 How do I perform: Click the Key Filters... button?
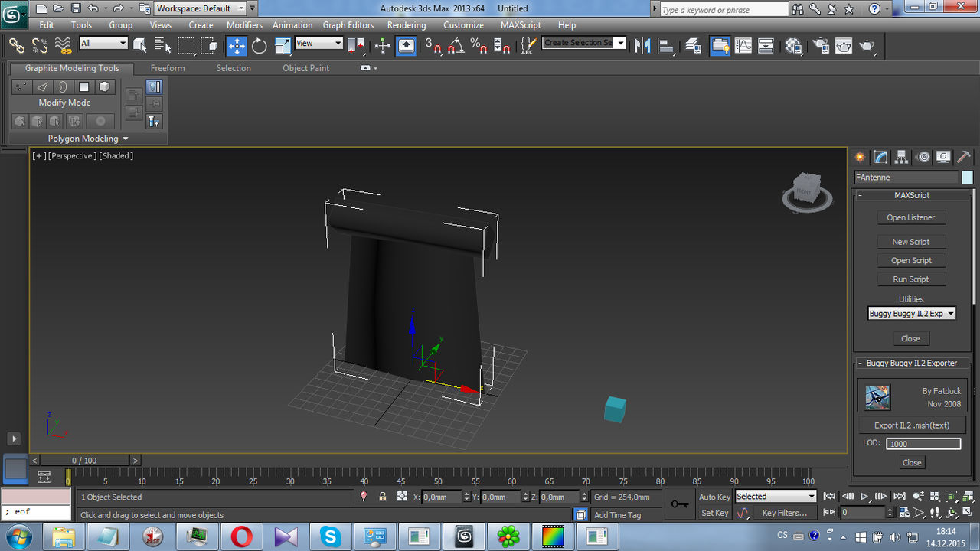[x=785, y=513]
